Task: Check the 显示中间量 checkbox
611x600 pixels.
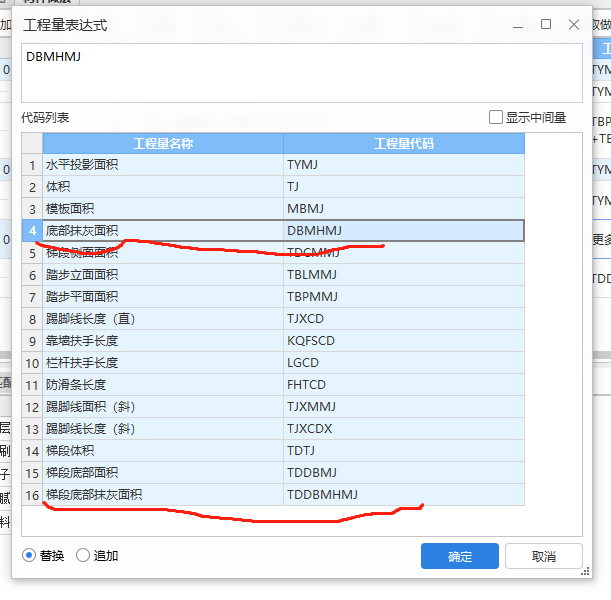Action: tap(496, 117)
